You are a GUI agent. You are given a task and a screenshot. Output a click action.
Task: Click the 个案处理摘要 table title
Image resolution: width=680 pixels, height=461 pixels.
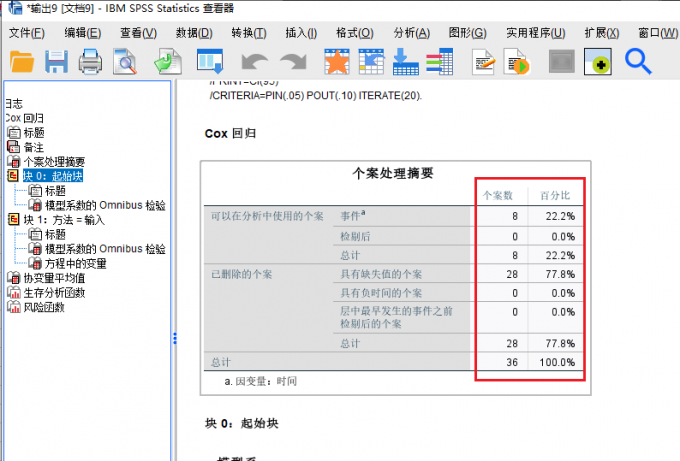393,173
